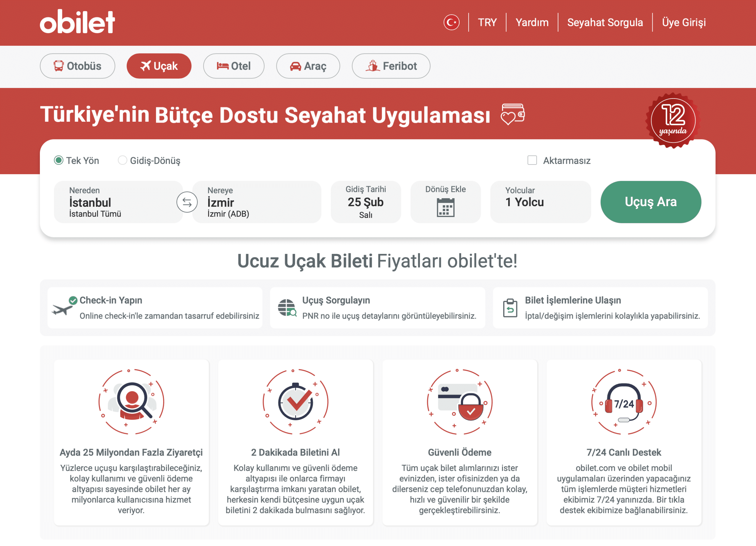Click the Turkish flag language icon
Viewport: 756px width, 546px height.
tap(451, 22)
